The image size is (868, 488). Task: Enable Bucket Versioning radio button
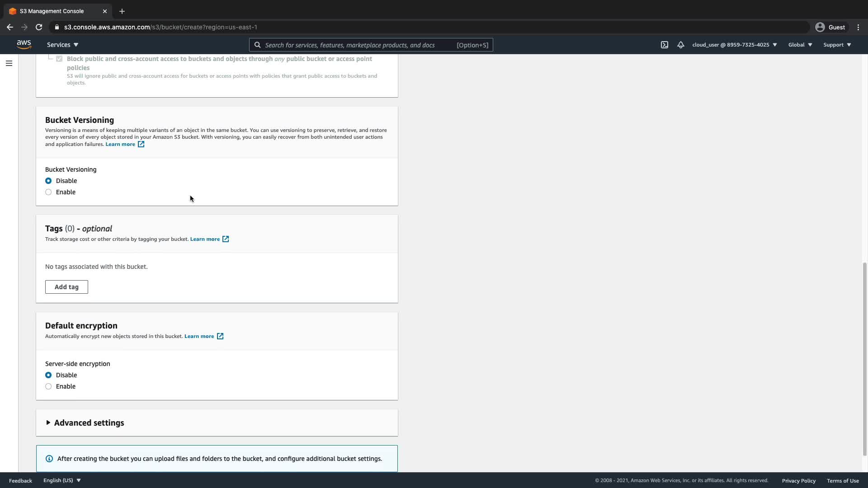coord(48,192)
